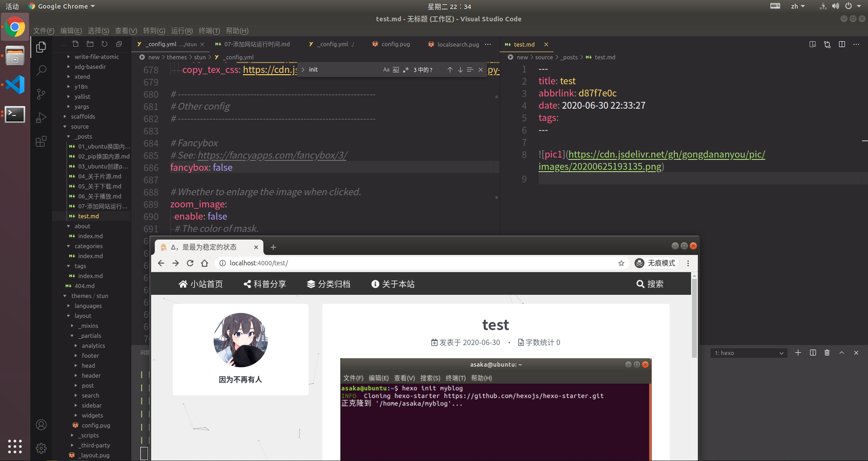Open the '1: hexo' terminal dropdown
This screenshot has width=868, height=461.
click(x=749, y=353)
